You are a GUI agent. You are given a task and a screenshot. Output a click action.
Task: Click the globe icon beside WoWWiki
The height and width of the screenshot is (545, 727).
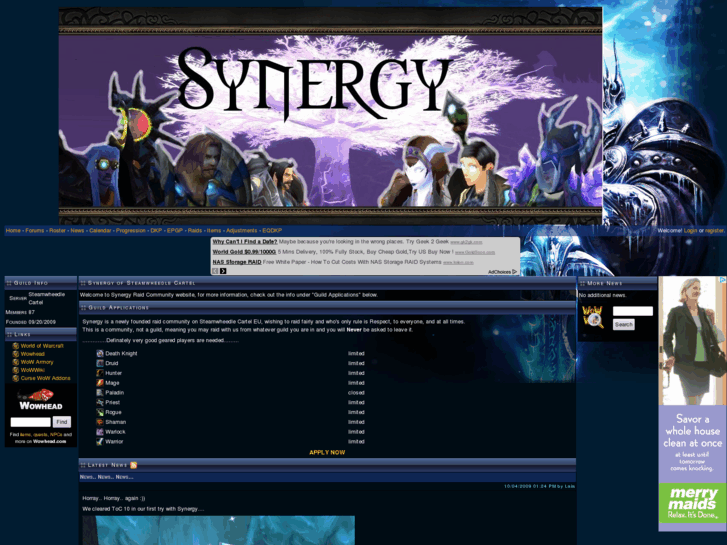click(x=16, y=370)
